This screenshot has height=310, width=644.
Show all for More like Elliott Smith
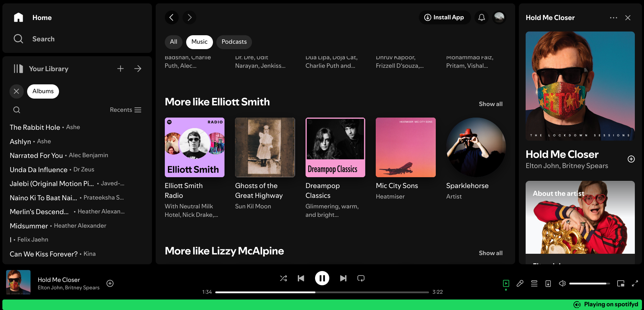coord(490,104)
